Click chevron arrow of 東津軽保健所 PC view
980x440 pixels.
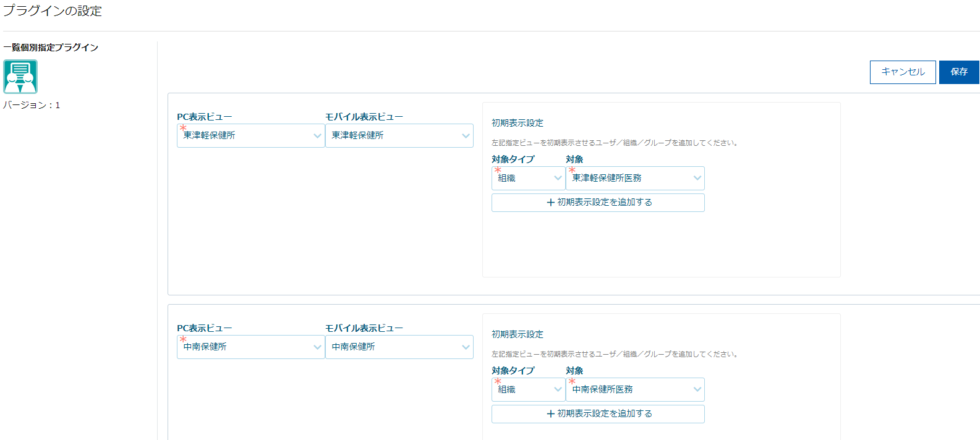[x=317, y=136]
